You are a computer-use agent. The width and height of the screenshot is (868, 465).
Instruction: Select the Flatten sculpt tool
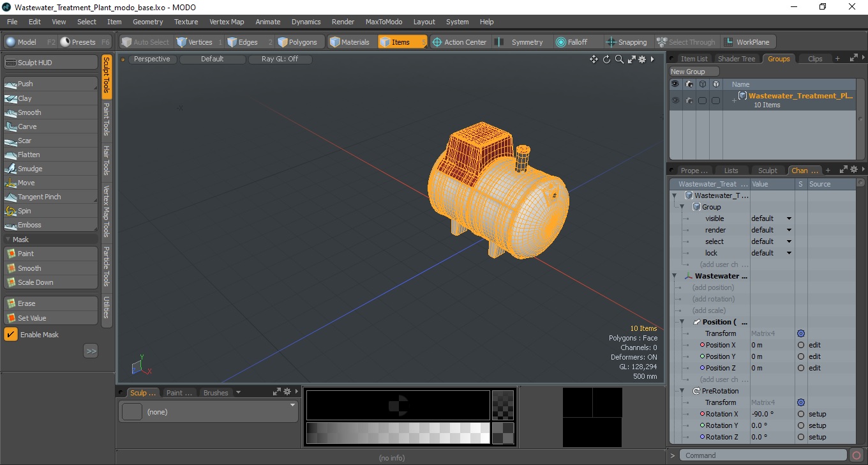point(50,155)
